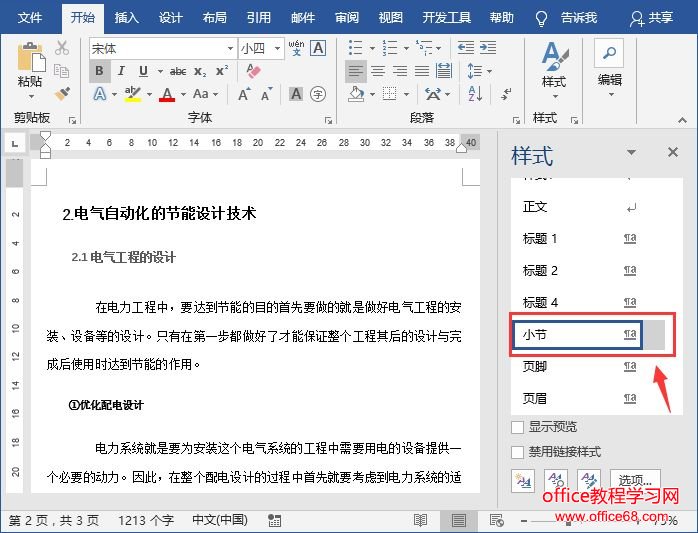Open the 编辑 (Editing) button
This screenshot has width=698, height=533.
pos(609,69)
